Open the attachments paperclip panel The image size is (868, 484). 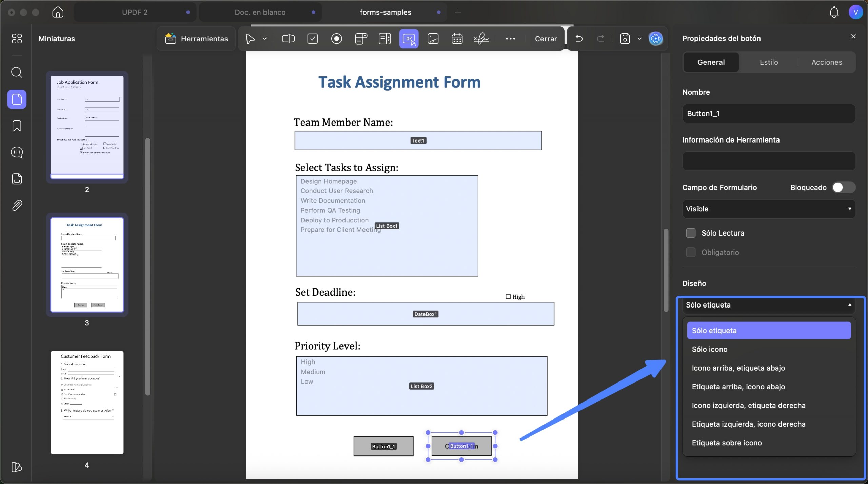(x=17, y=205)
